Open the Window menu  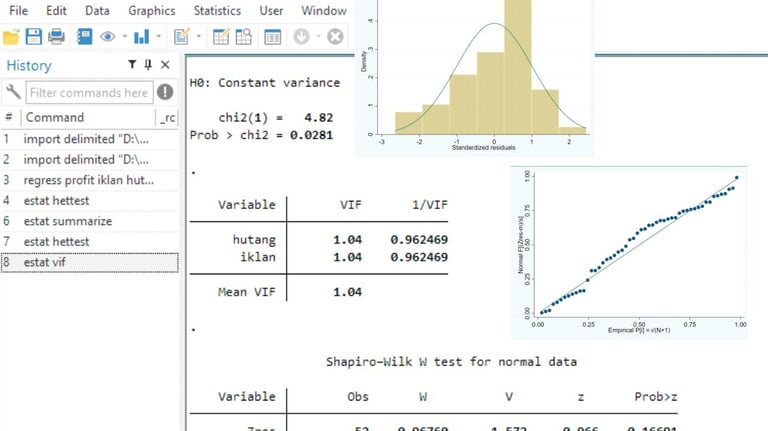point(324,10)
